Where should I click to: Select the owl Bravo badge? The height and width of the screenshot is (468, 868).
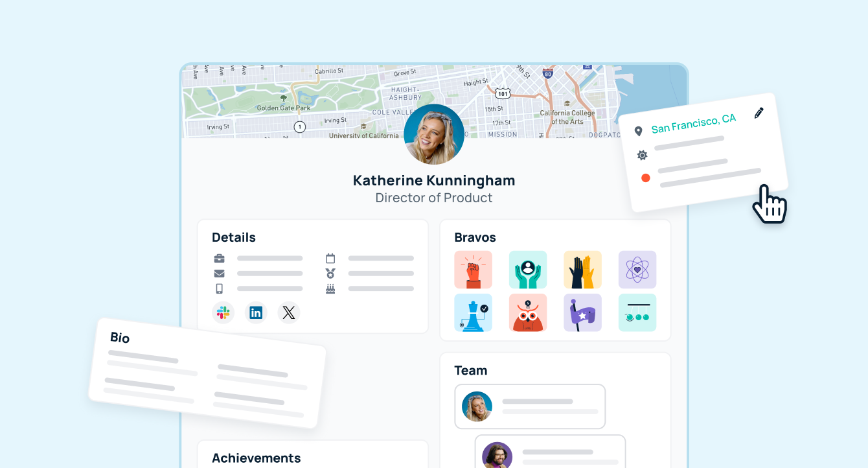click(528, 312)
